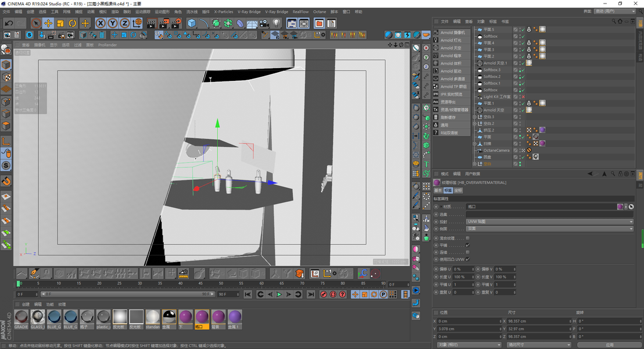
Task: Click the trash can toolbar icon
Action: point(102,35)
